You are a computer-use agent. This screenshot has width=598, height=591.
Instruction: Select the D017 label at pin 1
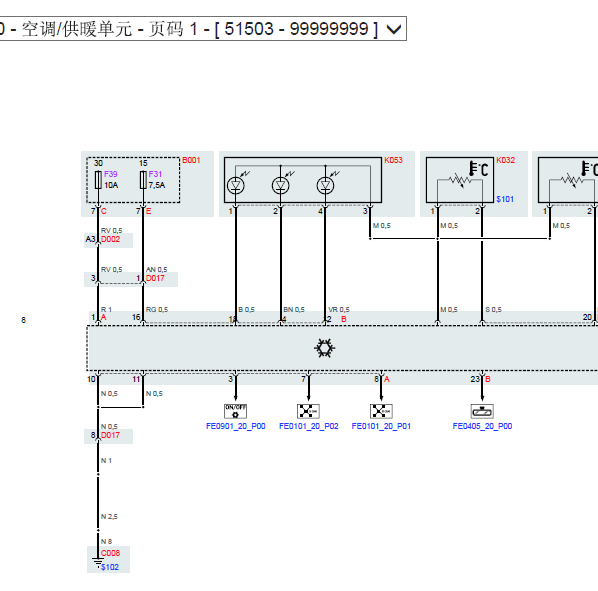pyautogui.click(x=155, y=278)
